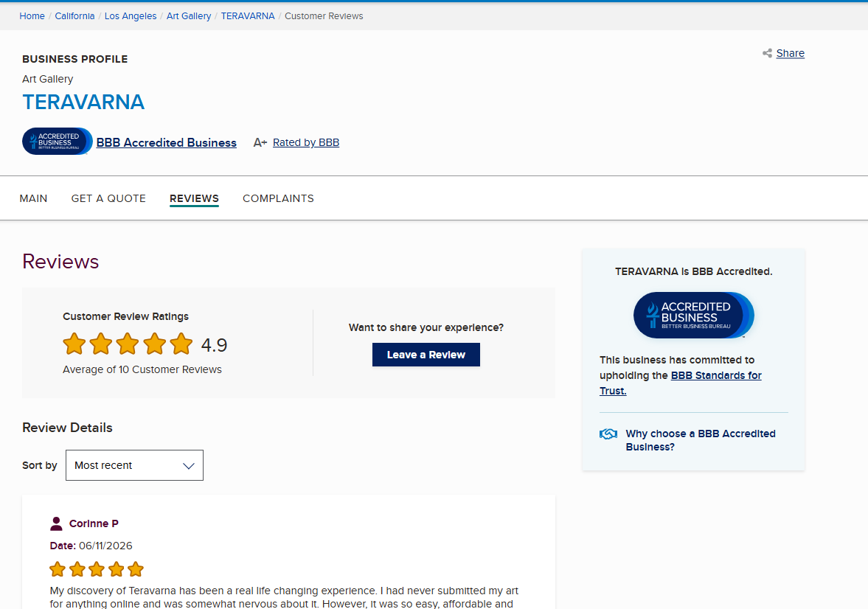The image size is (868, 609).
Task: Open the Sort by Most recent dropdown
Action: [x=134, y=465]
